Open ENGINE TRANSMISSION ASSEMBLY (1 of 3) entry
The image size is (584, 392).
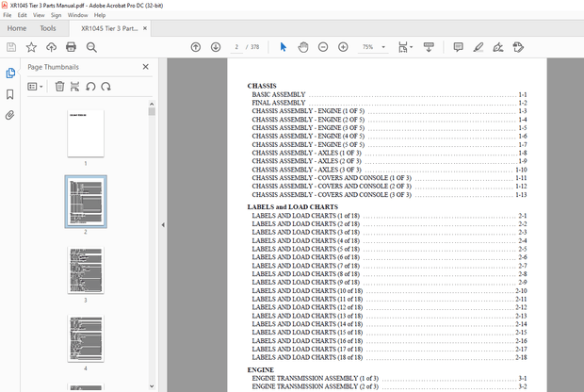coord(389,378)
